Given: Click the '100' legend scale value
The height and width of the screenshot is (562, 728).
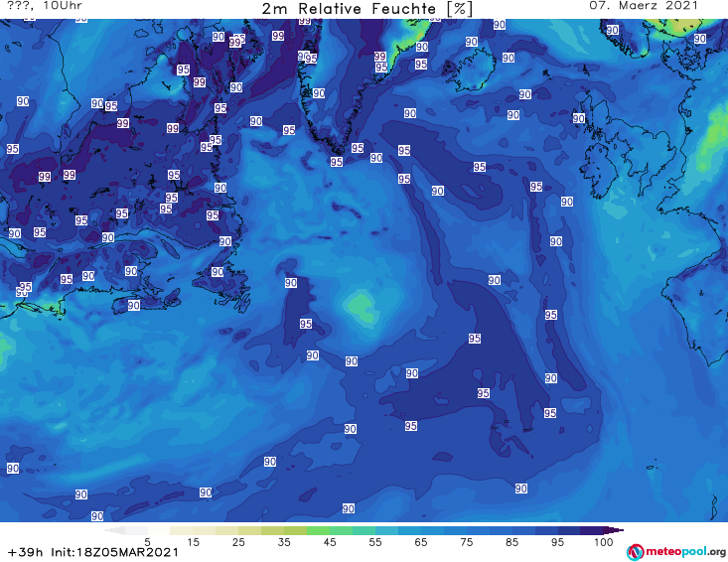Looking at the screenshot, I should pyautogui.click(x=604, y=542).
